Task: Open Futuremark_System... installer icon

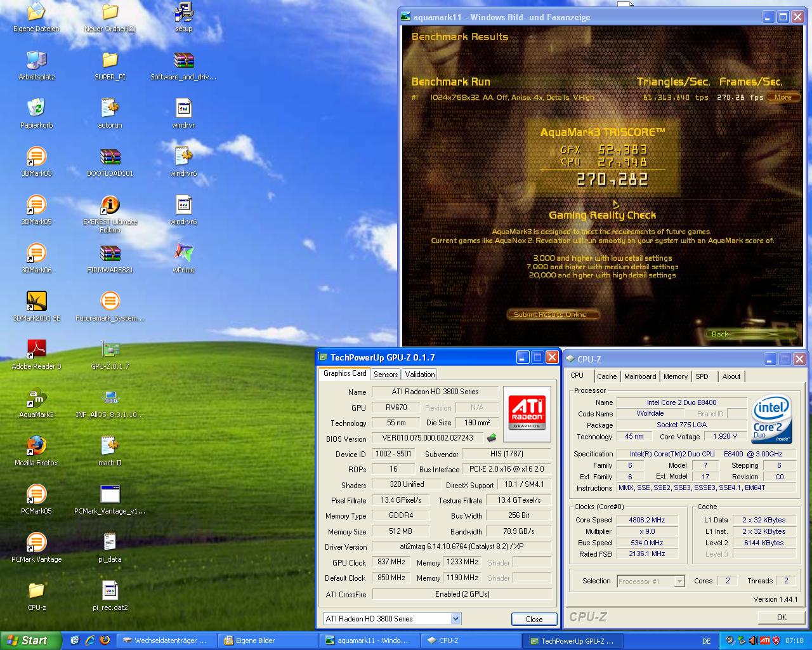Action: tap(110, 301)
